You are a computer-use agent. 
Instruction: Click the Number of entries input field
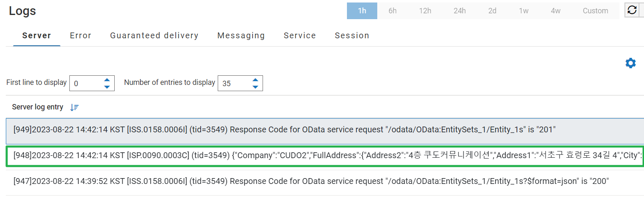234,83
